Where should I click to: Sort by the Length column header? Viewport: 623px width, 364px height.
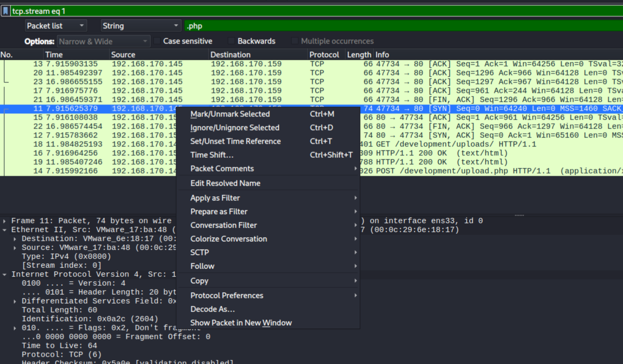point(359,54)
